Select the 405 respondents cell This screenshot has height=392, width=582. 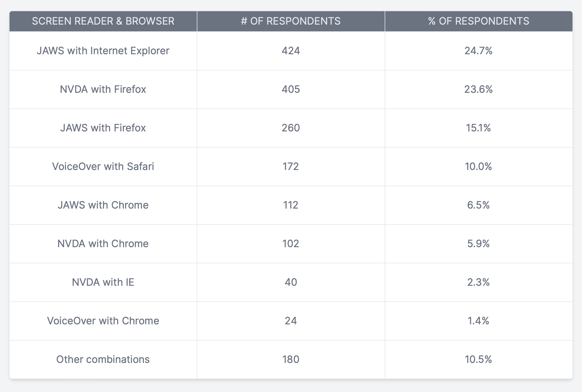[291, 89]
